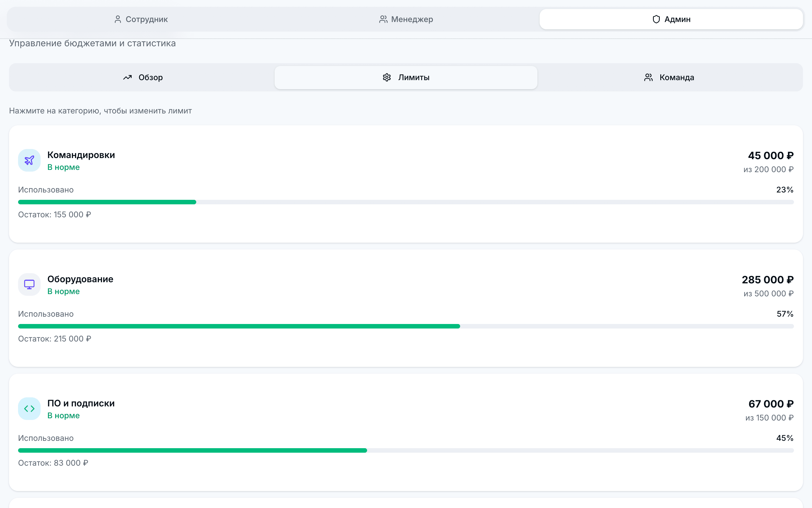This screenshot has width=812, height=508.
Task: Click the В норме status under ПО и подписки
Action: (63, 415)
